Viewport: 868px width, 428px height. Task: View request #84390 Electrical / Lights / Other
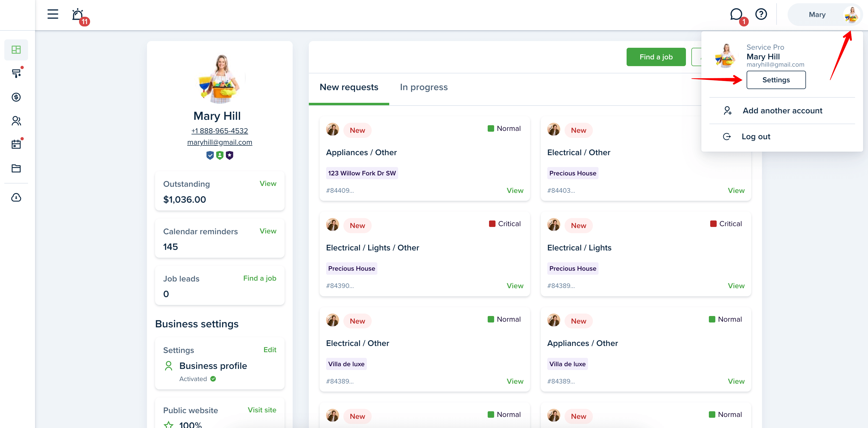(x=515, y=286)
